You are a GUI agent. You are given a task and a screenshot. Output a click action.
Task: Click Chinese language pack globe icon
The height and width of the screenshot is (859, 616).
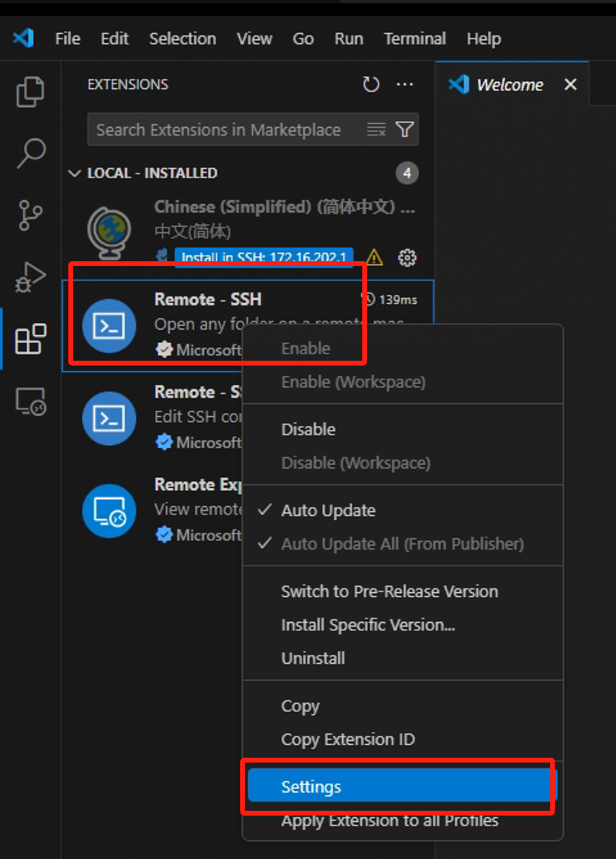coord(109,232)
